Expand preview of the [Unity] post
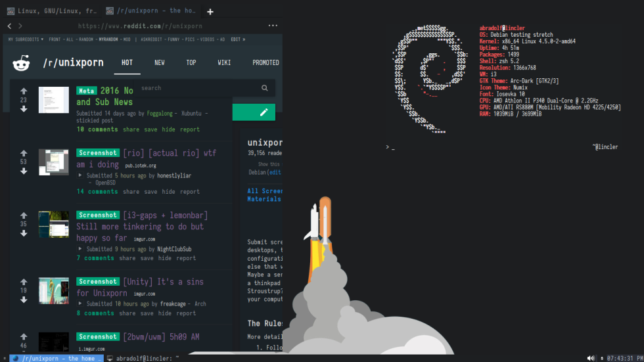Image resolution: width=644 pixels, height=362 pixels. 80,304
